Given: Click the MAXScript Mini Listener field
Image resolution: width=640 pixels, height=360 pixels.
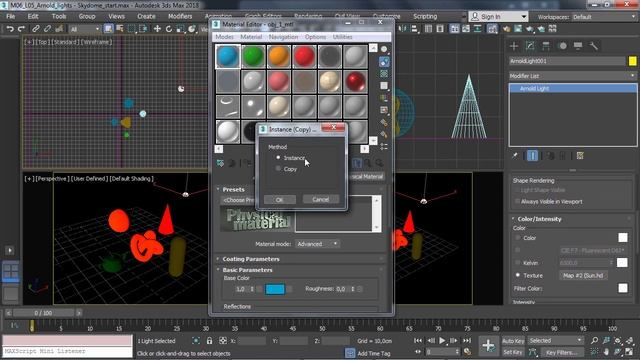Looking at the screenshot, I should coord(67,351).
